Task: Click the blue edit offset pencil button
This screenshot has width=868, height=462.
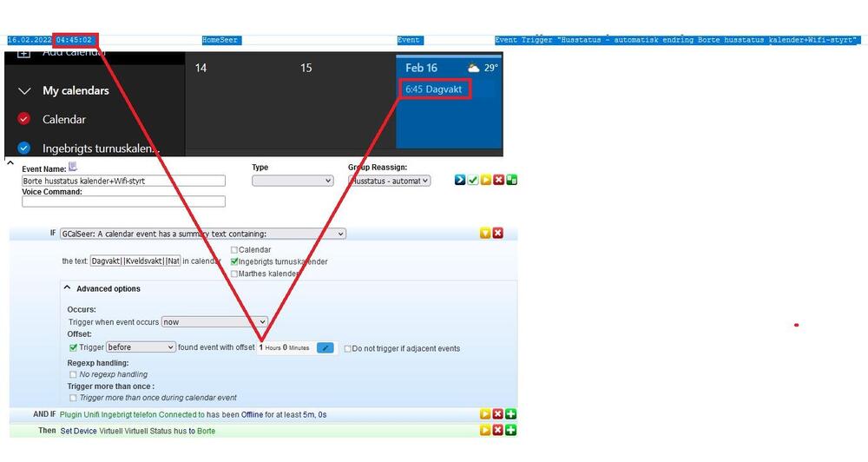Action: pyautogui.click(x=325, y=348)
